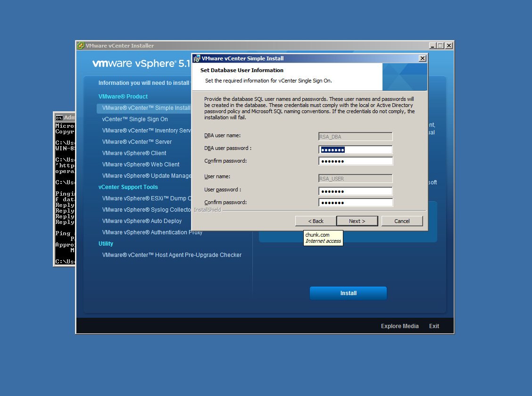
Task: Click the Simple Install dialog title icon
Action: 197,58
